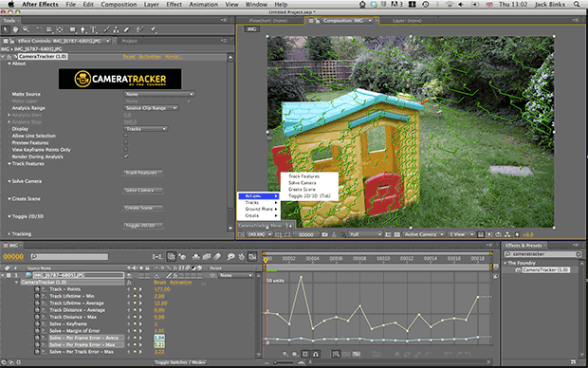Select the Puppet Pin tool
Screen dimensions: 588x368
(x=154, y=29)
